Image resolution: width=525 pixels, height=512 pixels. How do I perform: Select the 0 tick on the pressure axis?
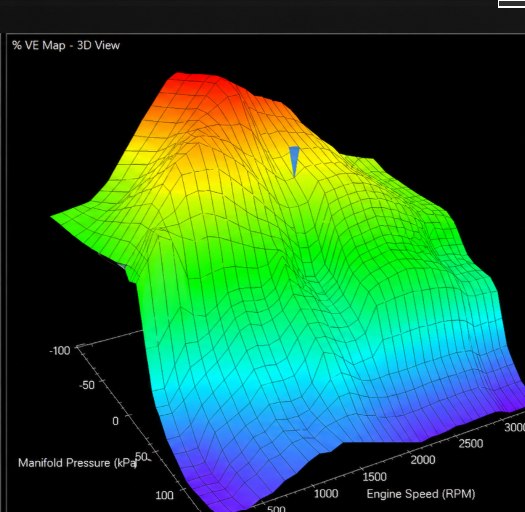(115, 421)
